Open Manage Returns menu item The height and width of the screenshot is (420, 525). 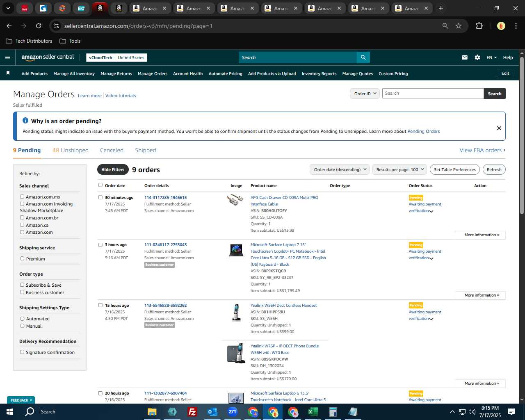116,74
